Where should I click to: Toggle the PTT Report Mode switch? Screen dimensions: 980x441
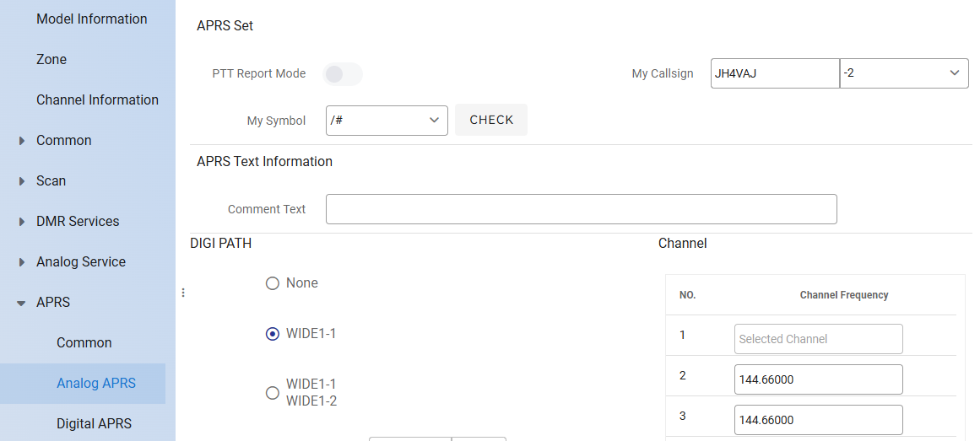[x=342, y=74]
